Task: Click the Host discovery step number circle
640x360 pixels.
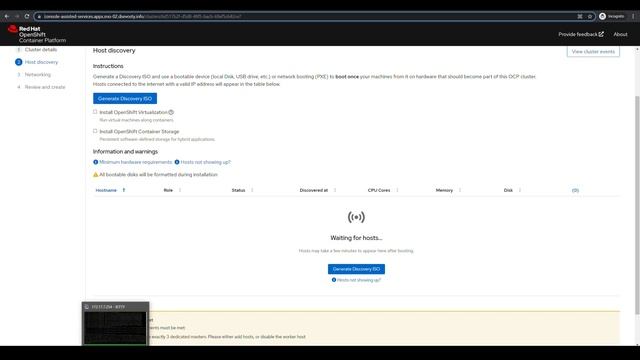Action: tap(18, 62)
